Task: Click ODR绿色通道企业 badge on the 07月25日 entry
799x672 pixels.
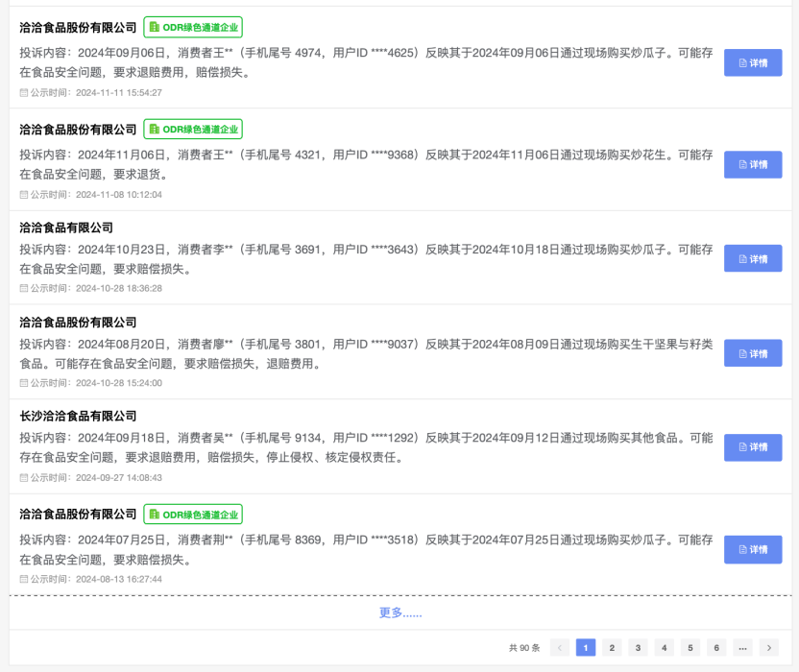Action: pyautogui.click(x=193, y=515)
